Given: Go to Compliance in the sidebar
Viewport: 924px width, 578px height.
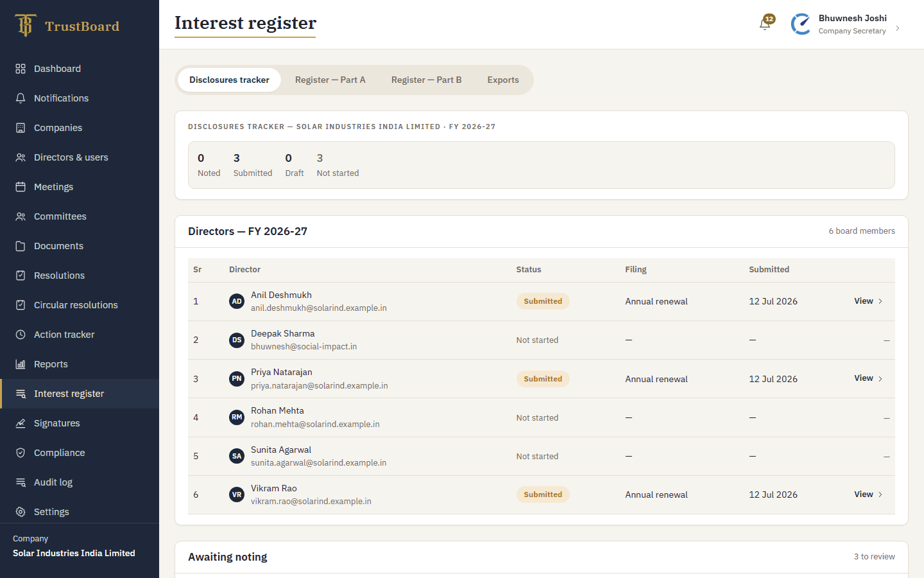Looking at the screenshot, I should coord(80,453).
